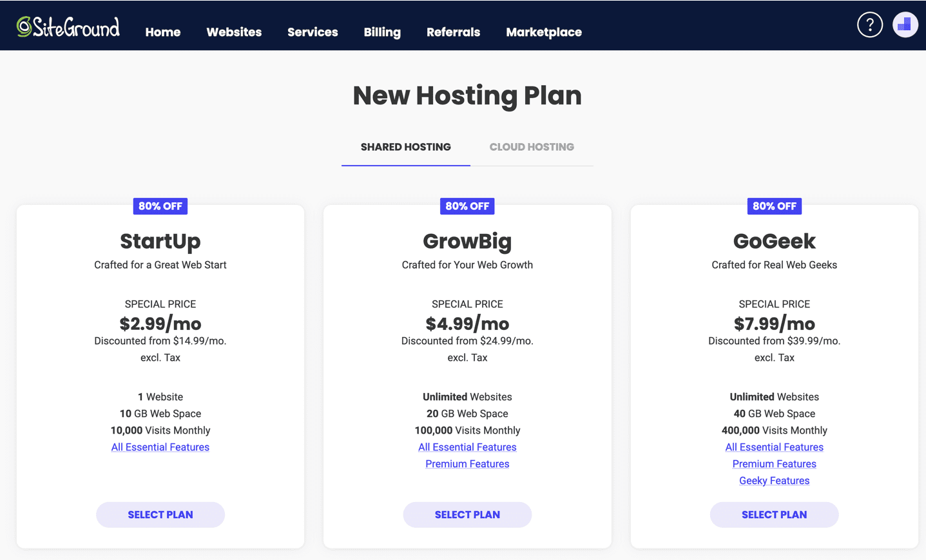Viewport: 926px width, 560px height.
Task: Click the $2.99/mo price
Action: (160, 323)
